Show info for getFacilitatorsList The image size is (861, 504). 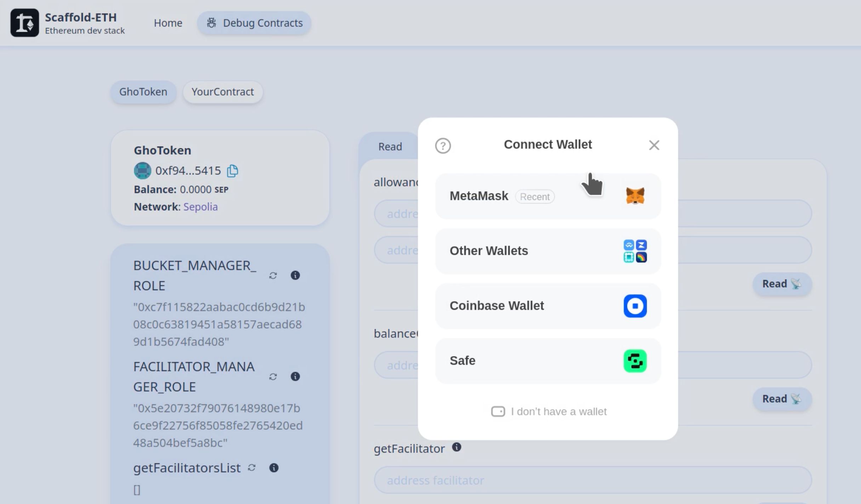[x=274, y=468]
